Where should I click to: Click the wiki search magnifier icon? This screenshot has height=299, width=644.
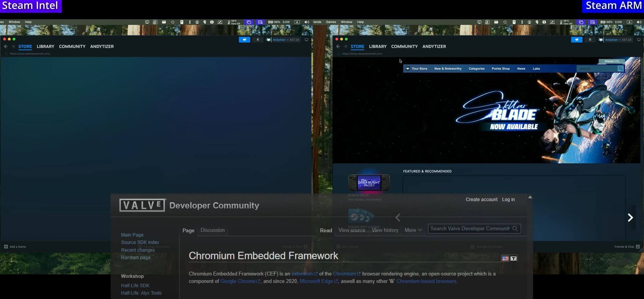515,229
